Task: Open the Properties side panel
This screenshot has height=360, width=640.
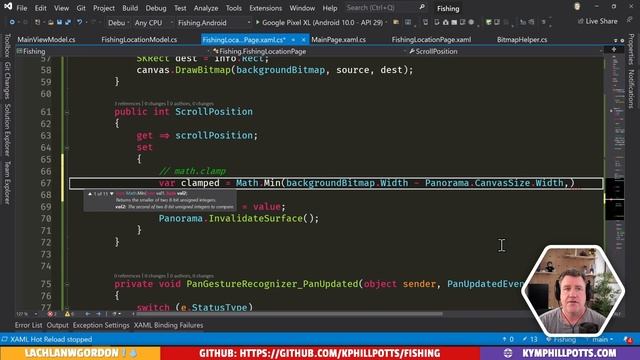Action: point(631,49)
